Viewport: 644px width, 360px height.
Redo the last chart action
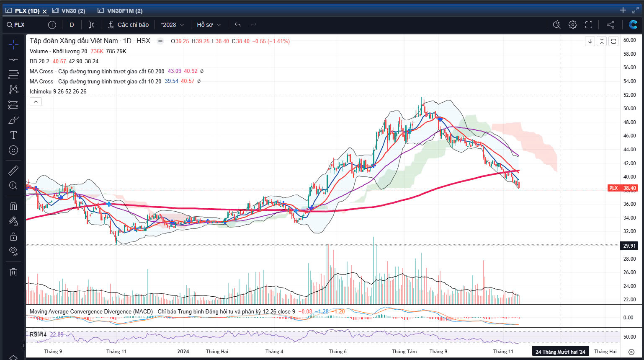[x=253, y=25]
